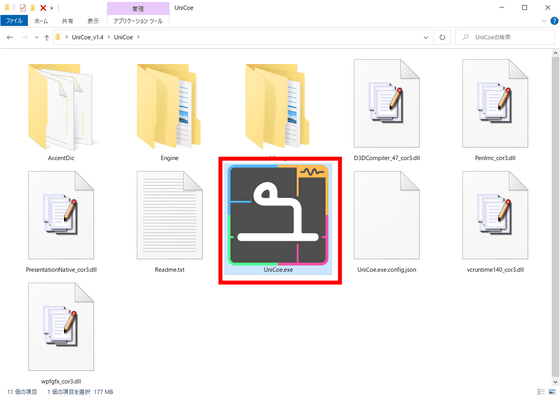Open the 共有 ribbon tab
This screenshot has width=560, height=398.
(x=68, y=21)
